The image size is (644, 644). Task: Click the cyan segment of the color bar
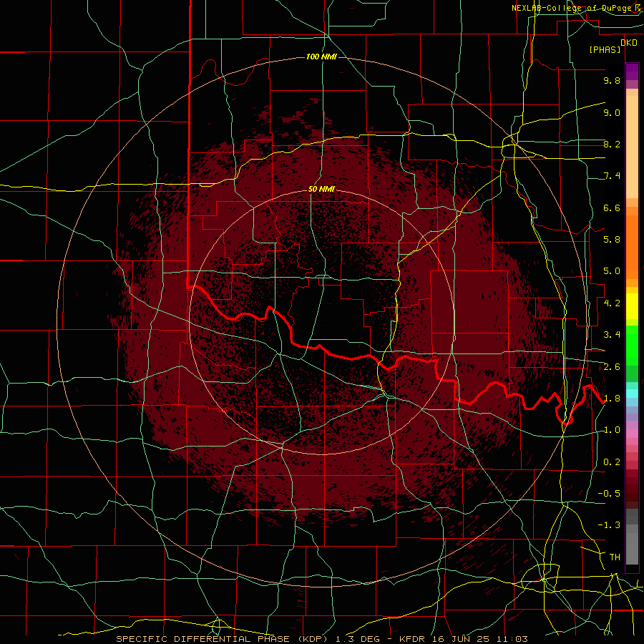pos(632,394)
